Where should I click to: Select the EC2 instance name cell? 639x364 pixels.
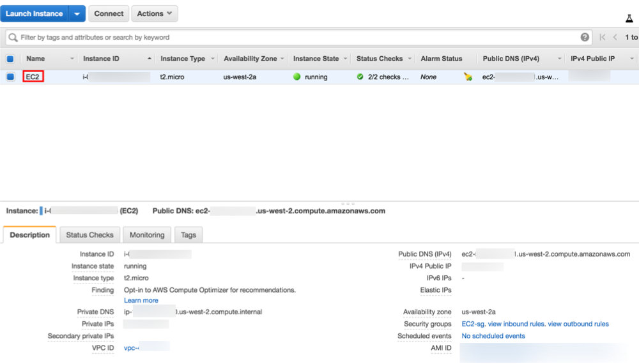click(33, 77)
